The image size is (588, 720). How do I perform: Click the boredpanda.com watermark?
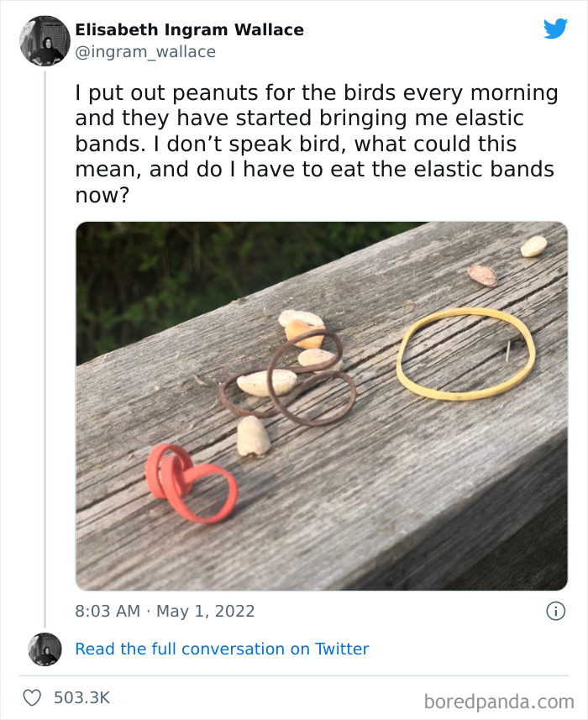pos(499,700)
